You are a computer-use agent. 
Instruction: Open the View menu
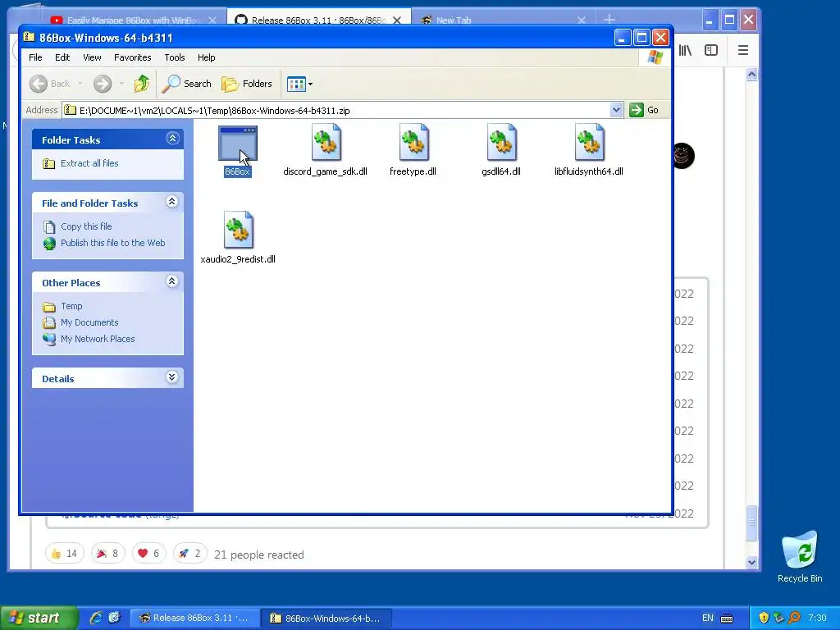(92, 57)
